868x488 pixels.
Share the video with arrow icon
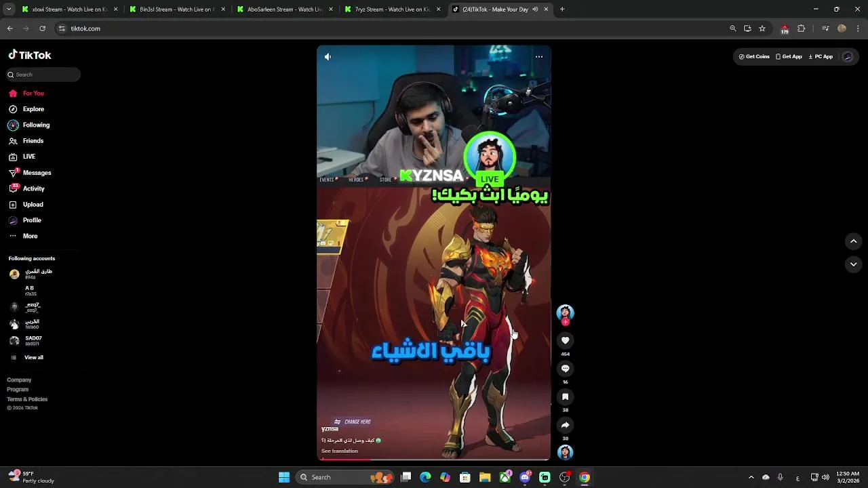[565, 425]
